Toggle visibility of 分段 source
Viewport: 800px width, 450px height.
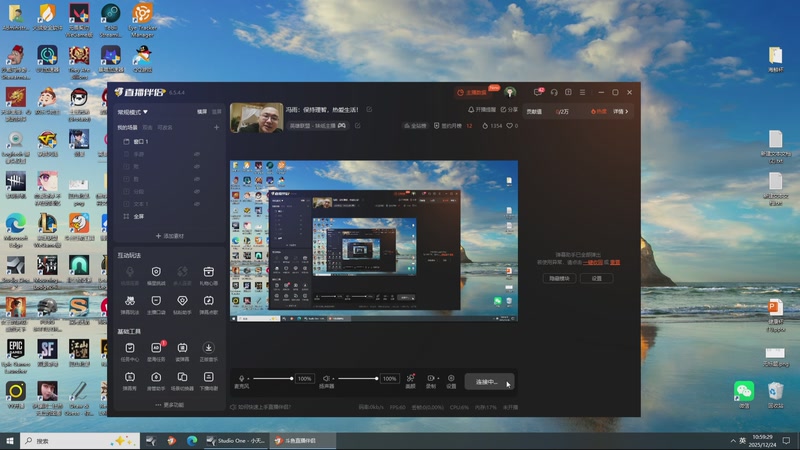coord(196,191)
